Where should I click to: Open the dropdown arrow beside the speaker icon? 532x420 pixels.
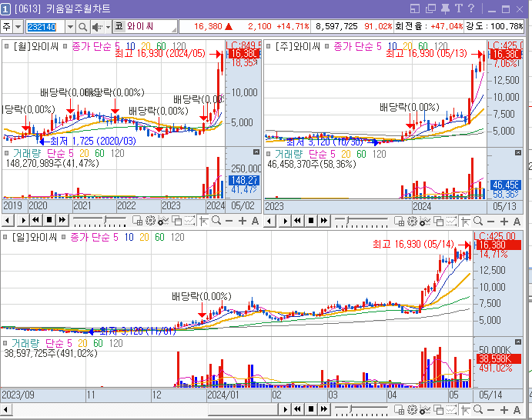click(x=108, y=27)
